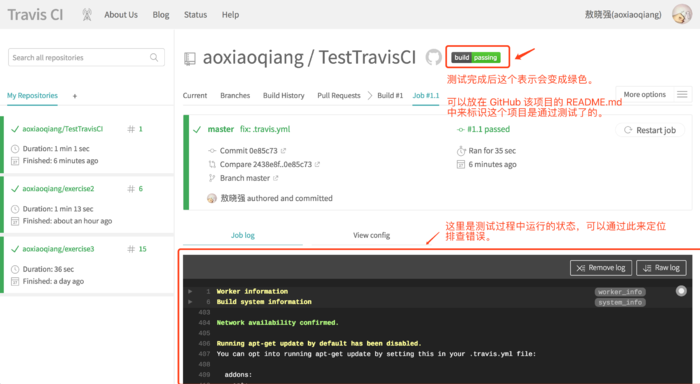Open build number 15 of exercise3
The image size is (700, 384).
tap(137, 249)
